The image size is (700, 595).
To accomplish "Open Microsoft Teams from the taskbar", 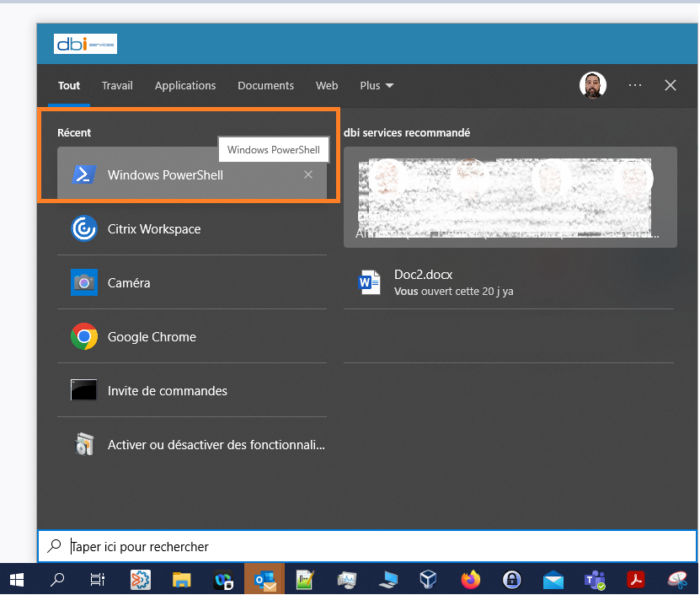I will (595, 580).
